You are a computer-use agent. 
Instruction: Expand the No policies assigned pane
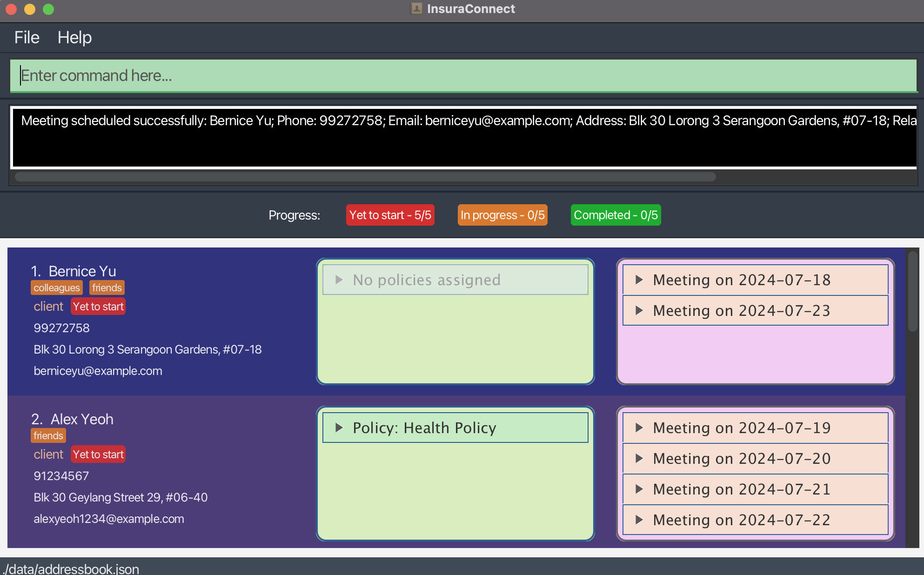[455, 280]
